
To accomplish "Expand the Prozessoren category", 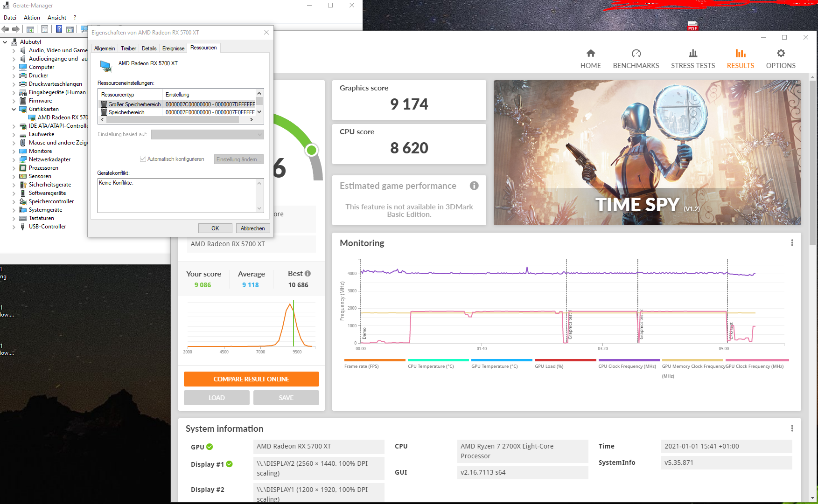I will point(14,168).
